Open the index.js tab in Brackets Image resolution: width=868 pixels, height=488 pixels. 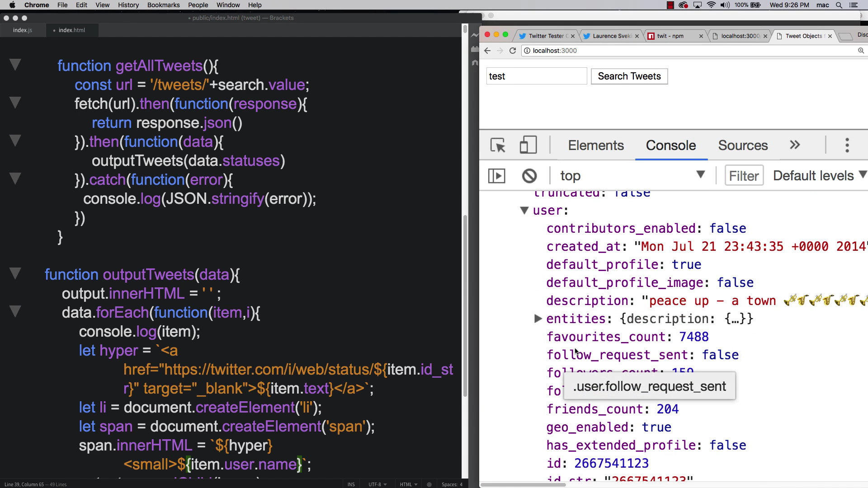(x=22, y=30)
